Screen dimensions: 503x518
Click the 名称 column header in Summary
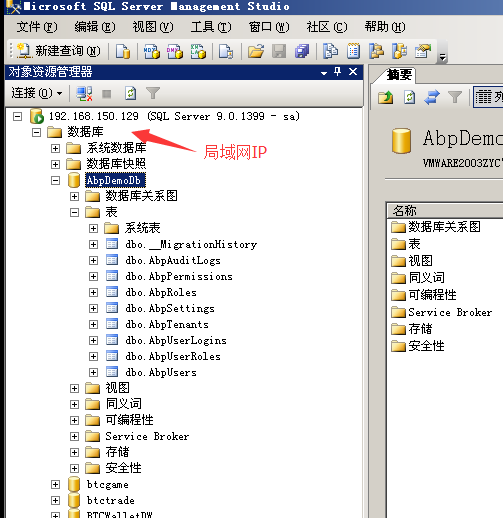(x=445, y=211)
